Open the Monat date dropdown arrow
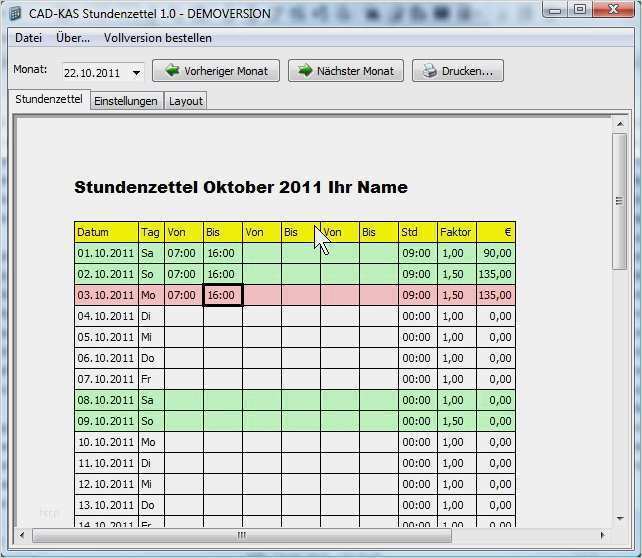The image size is (642, 558). [x=136, y=72]
